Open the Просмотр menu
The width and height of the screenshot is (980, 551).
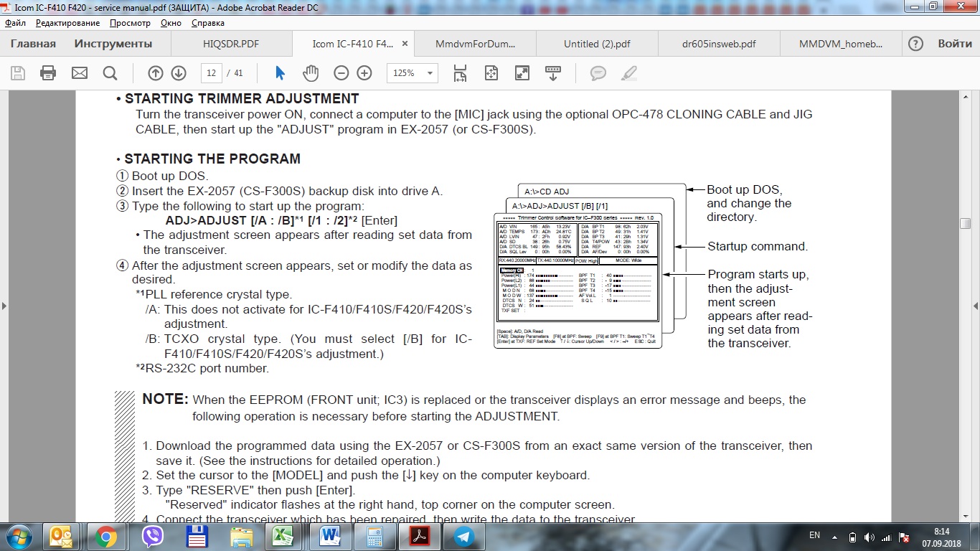[x=130, y=23]
